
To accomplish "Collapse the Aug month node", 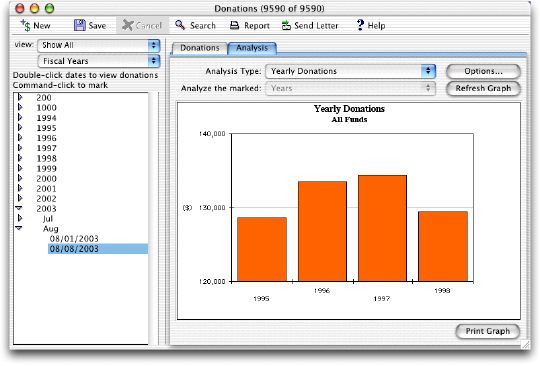I will 19,228.
